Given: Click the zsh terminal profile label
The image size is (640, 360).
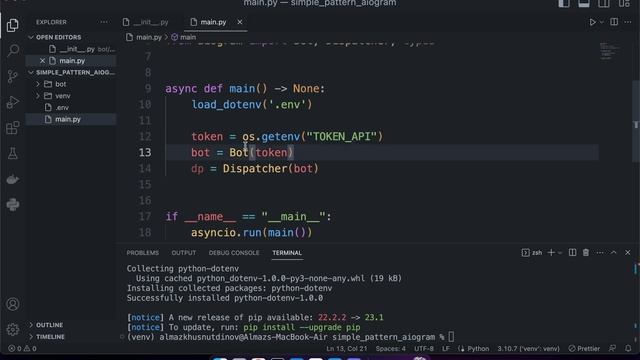Looking at the screenshot, I should [x=532, y=253].
